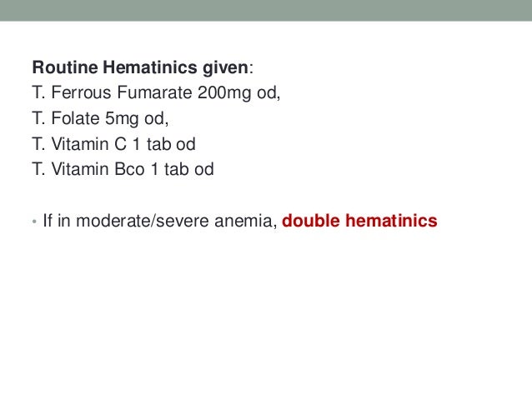Image resolution: width=532 pixels, height=399 pixels.
Task: Select the word "Bco"
Action: pos(129,169)
